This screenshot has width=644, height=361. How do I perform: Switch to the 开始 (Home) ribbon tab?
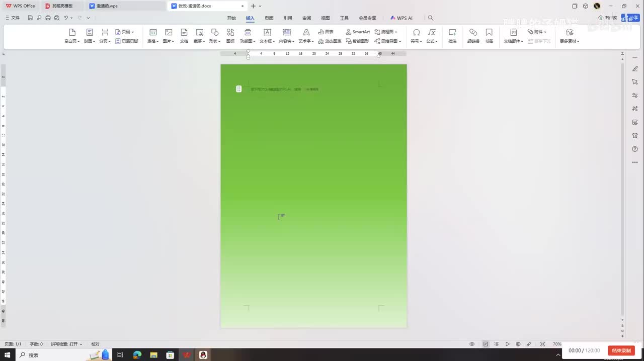[x=231, y=18]
